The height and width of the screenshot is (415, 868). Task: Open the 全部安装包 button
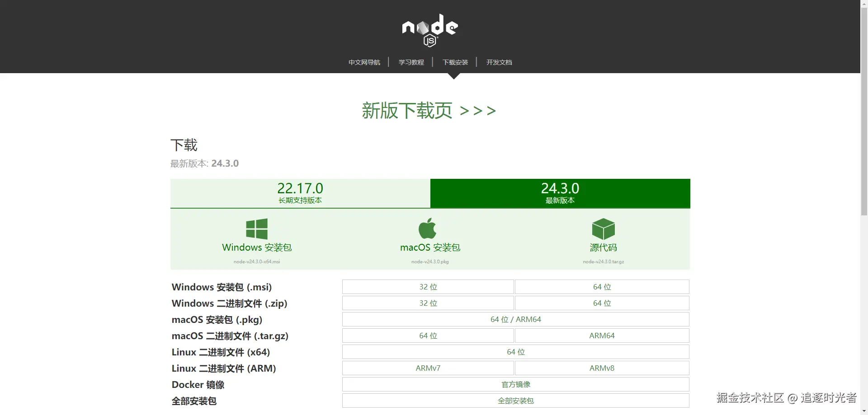(x=516, y=401)
